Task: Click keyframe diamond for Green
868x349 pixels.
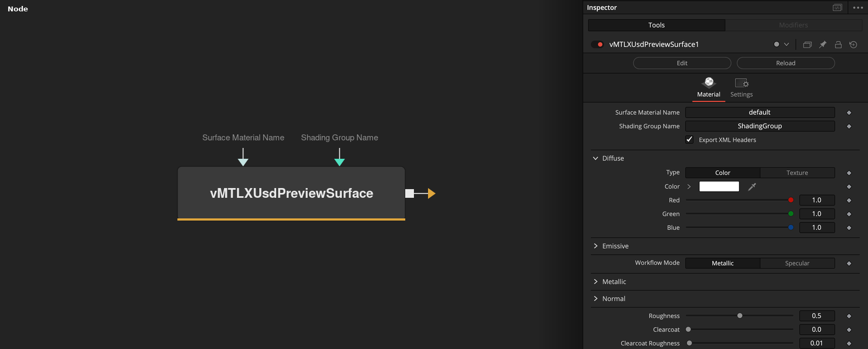Action: (849, 214)
